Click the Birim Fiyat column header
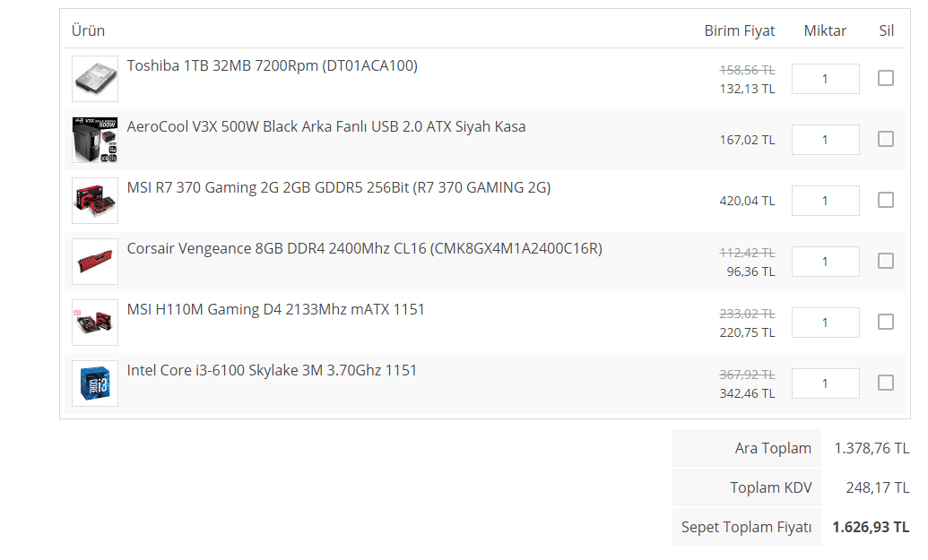 click(x=739, y=30)
